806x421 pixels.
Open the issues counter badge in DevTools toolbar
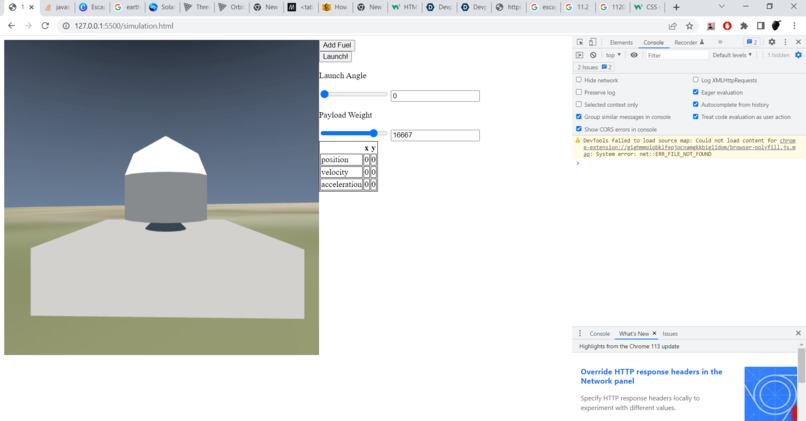[752, 42]
